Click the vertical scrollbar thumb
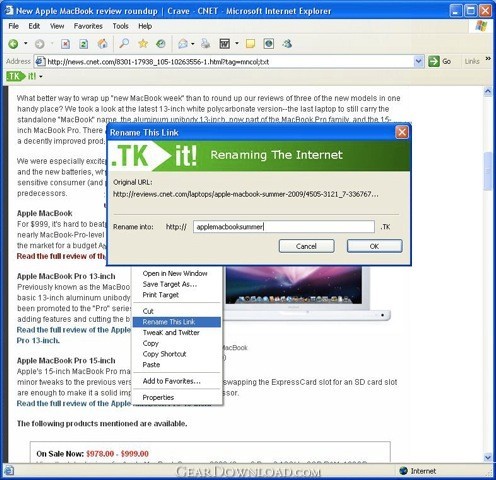Screen dimensions: 496x480 488,171
